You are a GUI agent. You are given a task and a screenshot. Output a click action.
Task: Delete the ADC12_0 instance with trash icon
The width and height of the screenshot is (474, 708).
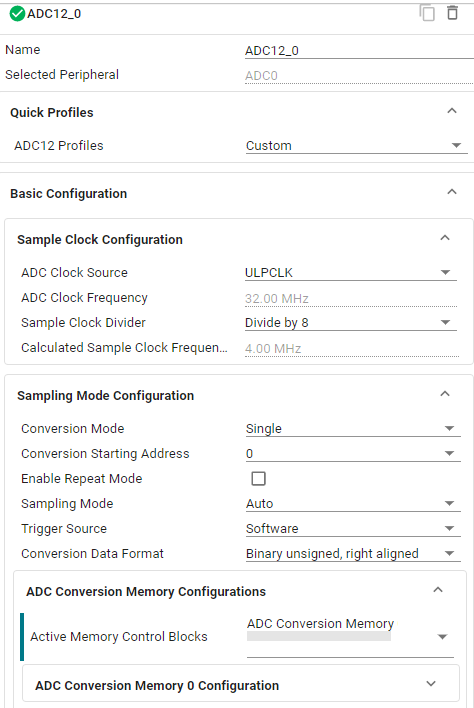click(x=452, y=13)
